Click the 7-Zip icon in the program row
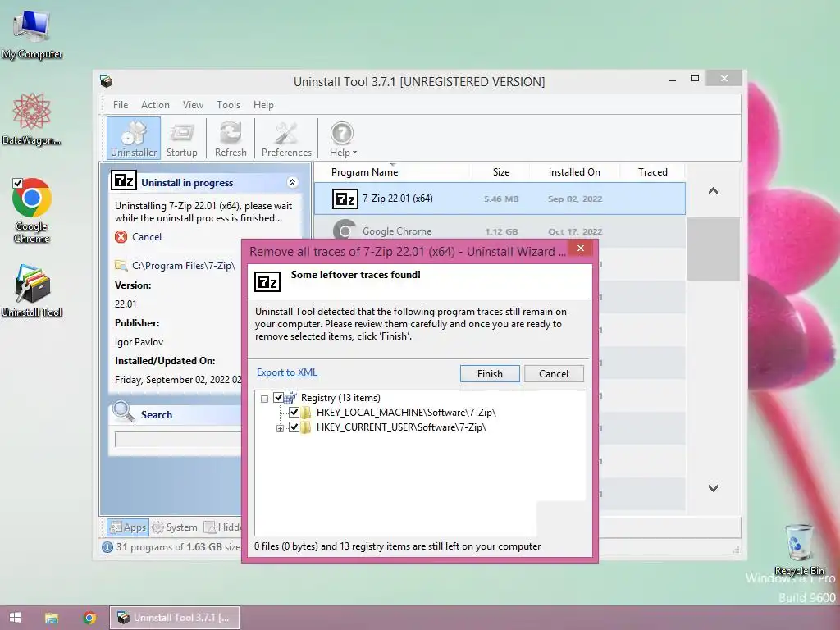The image size is (840, 630). [345, 199]
